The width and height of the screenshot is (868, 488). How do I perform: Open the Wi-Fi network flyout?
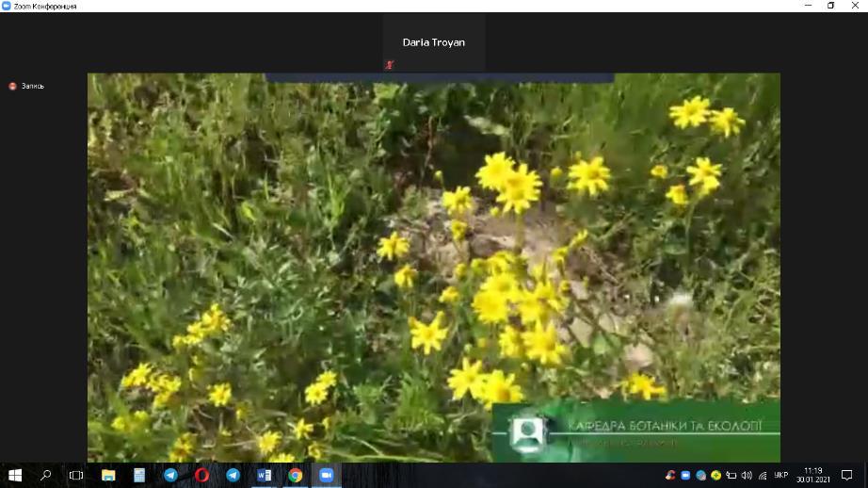coord(763,476)
